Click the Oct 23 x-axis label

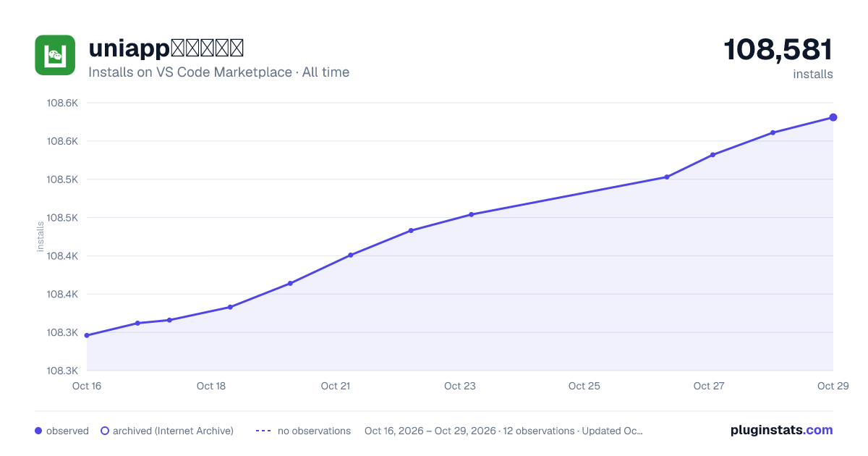[460, 386]
